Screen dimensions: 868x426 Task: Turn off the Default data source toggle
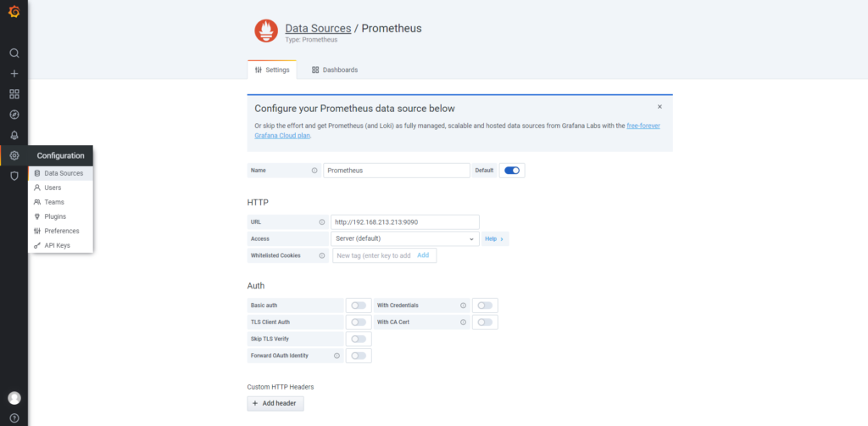click(512, 171)
